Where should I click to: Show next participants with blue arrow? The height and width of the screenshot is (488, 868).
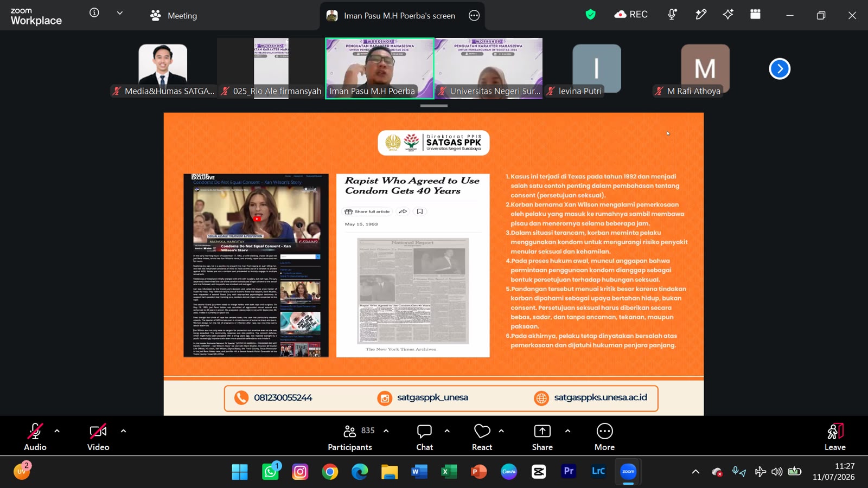(x=780, y=69)
